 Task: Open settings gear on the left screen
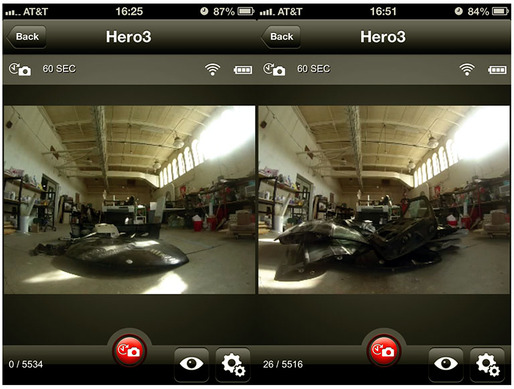(x=233, y=365)
